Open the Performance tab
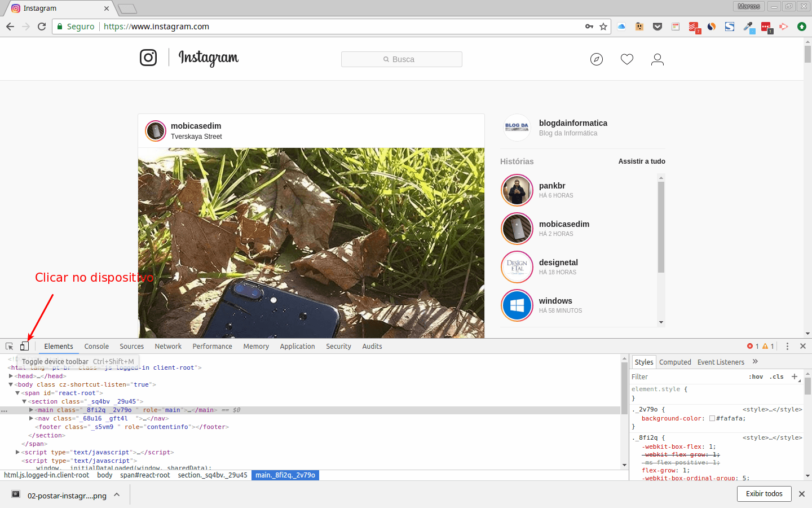This screenshot has width=812, height=508. tap(212, 346)
